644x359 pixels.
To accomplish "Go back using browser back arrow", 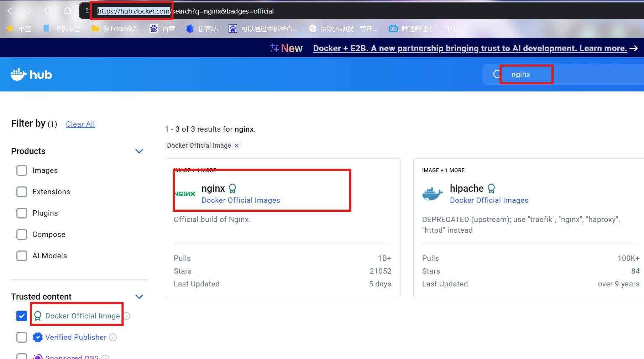I will tap(10, 11).
